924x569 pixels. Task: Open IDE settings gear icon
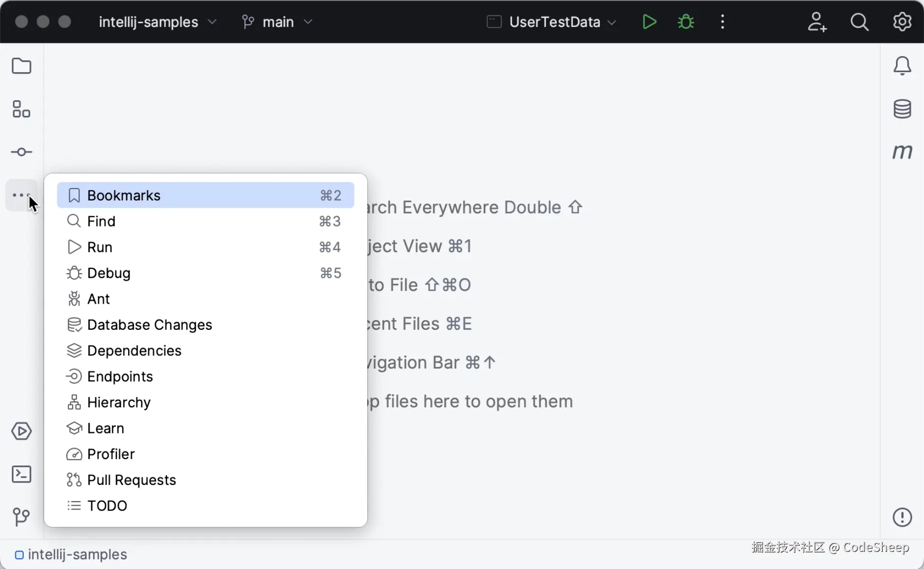coord(902,22)
